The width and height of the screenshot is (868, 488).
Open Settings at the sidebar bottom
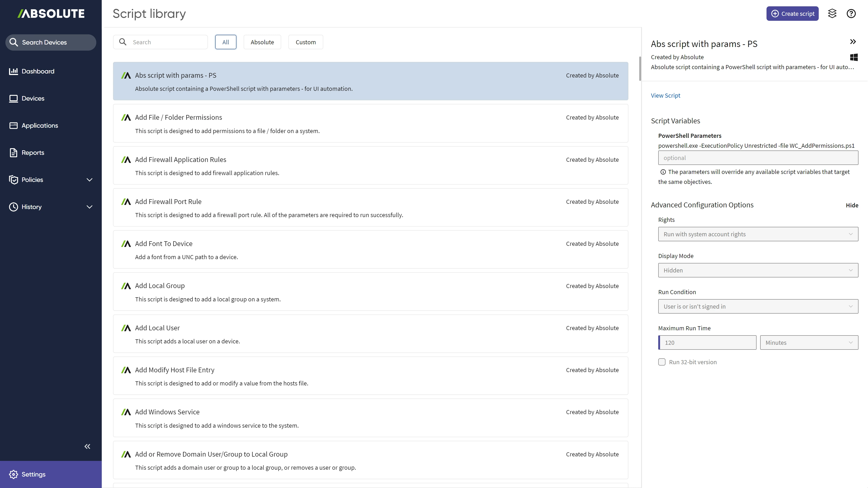click(51, 474)
